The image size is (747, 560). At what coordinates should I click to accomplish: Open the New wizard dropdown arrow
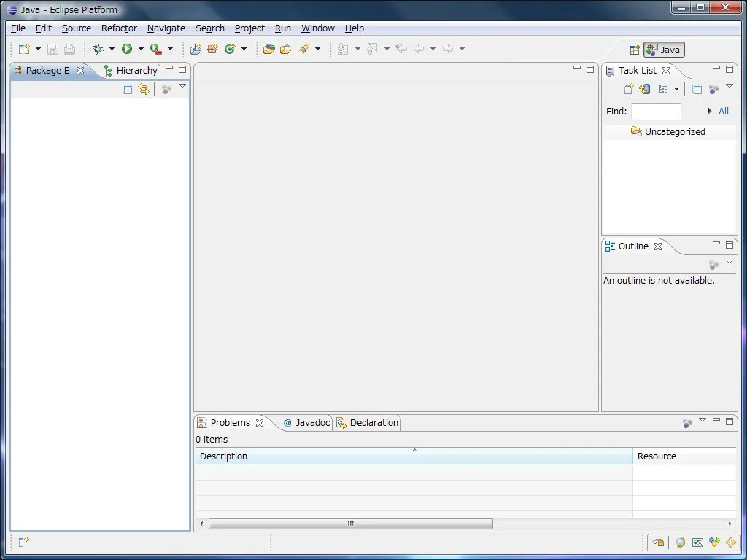38,49
